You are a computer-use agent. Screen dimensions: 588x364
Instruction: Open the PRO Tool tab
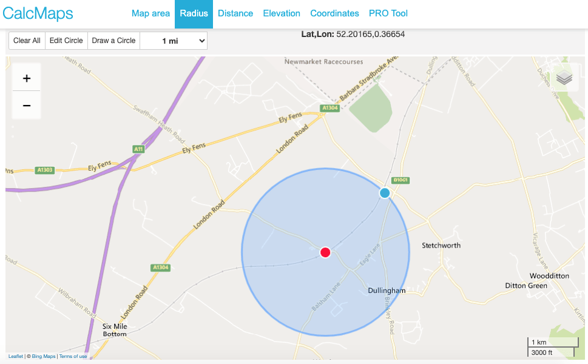388,13
